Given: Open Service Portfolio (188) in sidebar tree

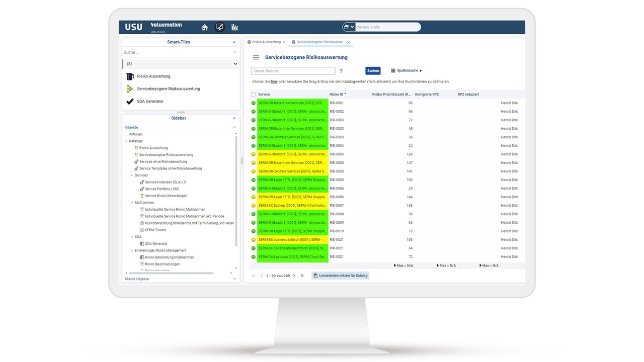Looking at the screenshot, I should tap(162, 189).
